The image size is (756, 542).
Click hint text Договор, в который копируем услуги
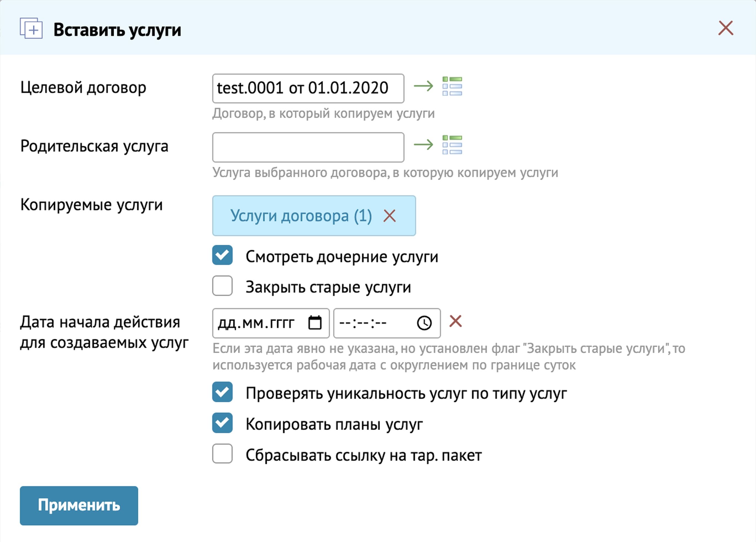[324, 114]
